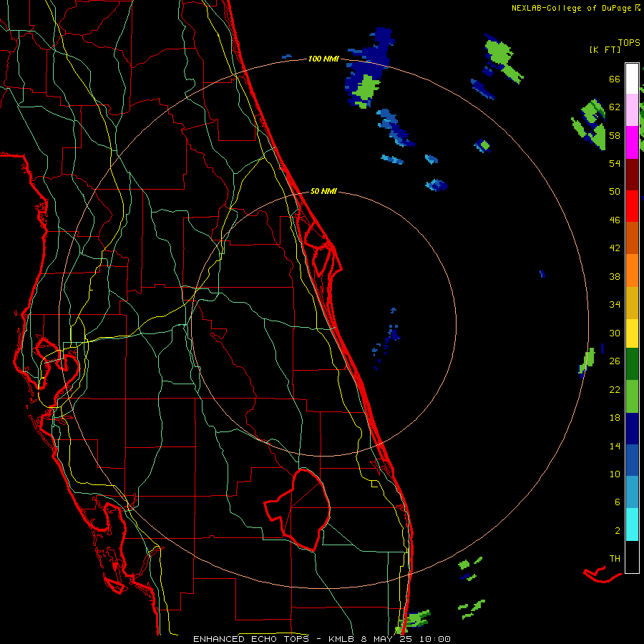This screenshot has width=644, height=644.
Task: Click the '50' legend value
Action: click(x=615, y=192)
